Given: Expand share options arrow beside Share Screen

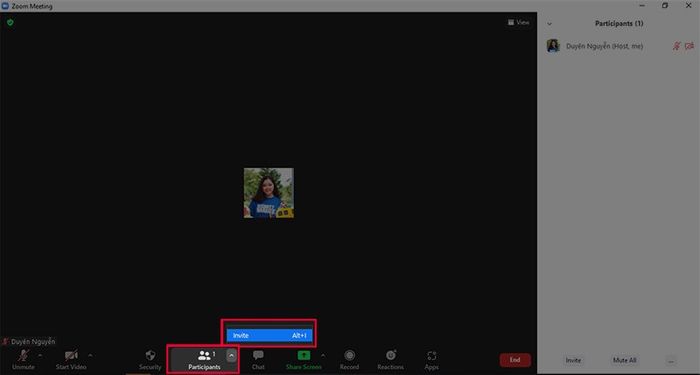Looking at the screenshot, I should [x=323, y=355].
